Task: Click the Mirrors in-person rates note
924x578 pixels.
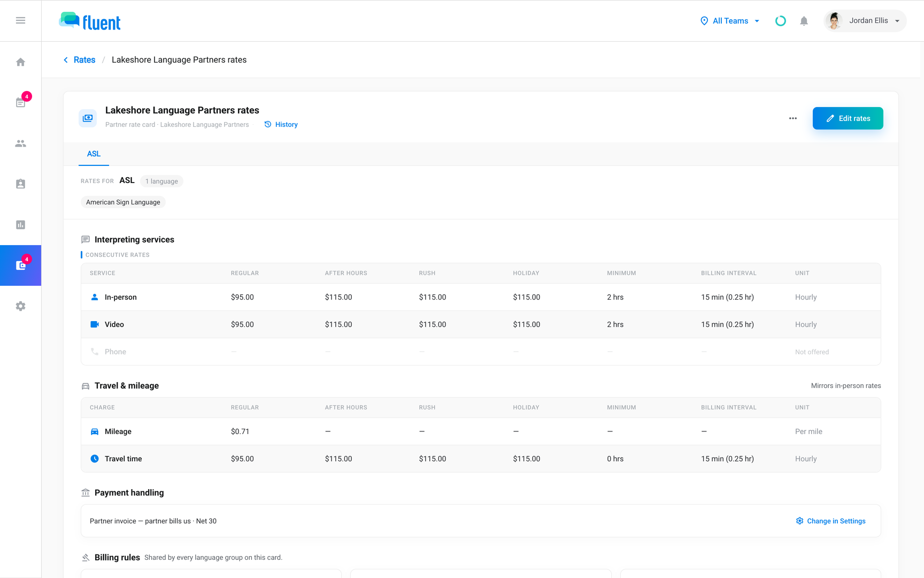Action: [x=846, y=386]
